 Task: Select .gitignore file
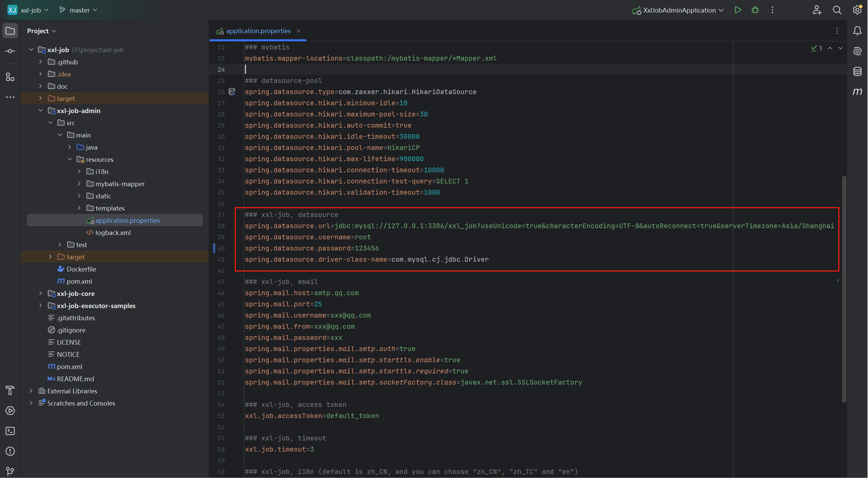click(x=71, y=330)
